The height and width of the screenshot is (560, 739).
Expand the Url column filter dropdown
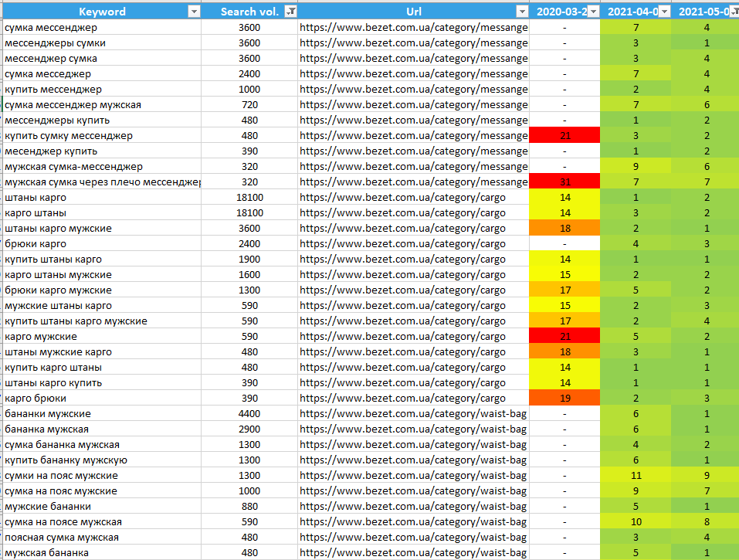521,12
